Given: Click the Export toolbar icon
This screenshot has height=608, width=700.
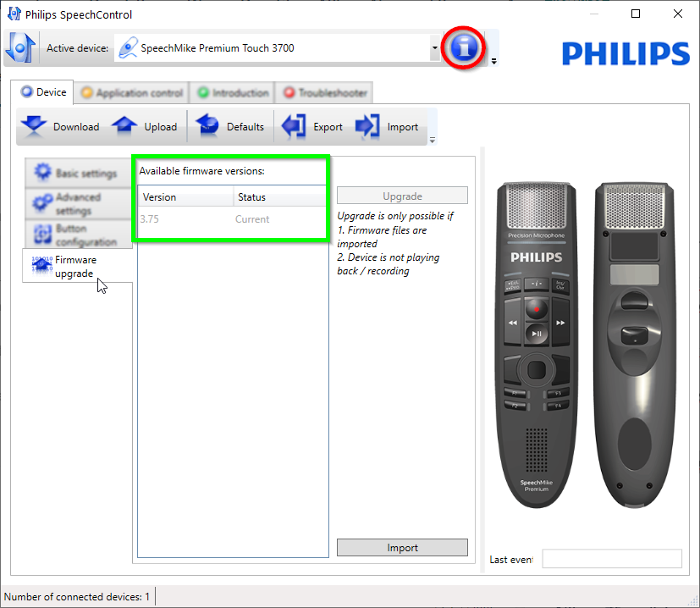Looking at the screenshot, I should [x=294, y=126].
